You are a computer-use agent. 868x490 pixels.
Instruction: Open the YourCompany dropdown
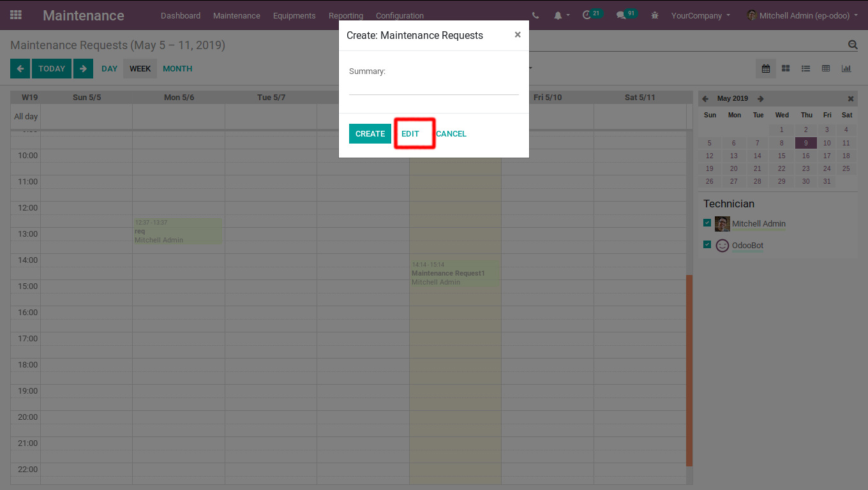(x=700, y=15)
